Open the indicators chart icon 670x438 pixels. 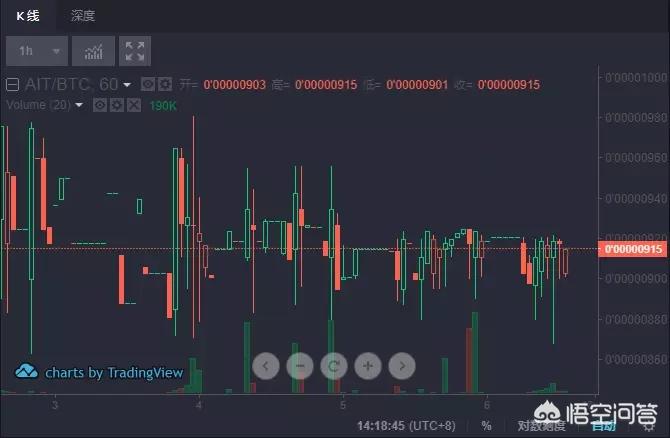[94, 51]
